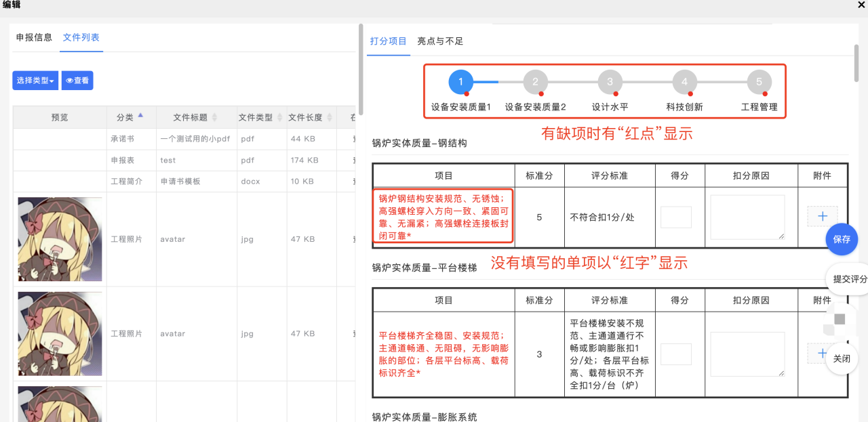Select the test file title
The height and width of the screenshot is (422, 868).
tap(167, 161)
